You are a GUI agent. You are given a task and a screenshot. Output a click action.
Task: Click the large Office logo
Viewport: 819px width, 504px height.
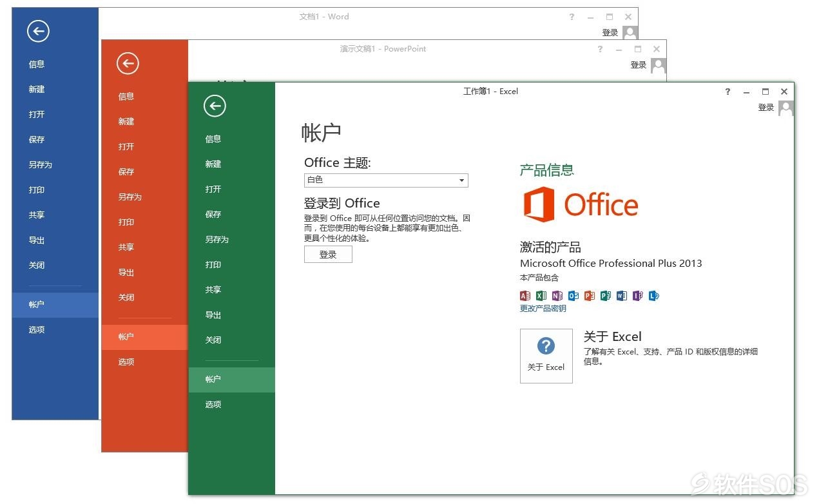tap(581, 204)
